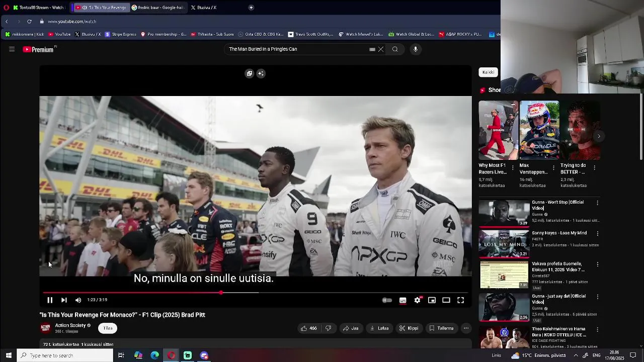Show next Shorts with arrow
The height and width of the screenshot is (362, 644).
599,136
